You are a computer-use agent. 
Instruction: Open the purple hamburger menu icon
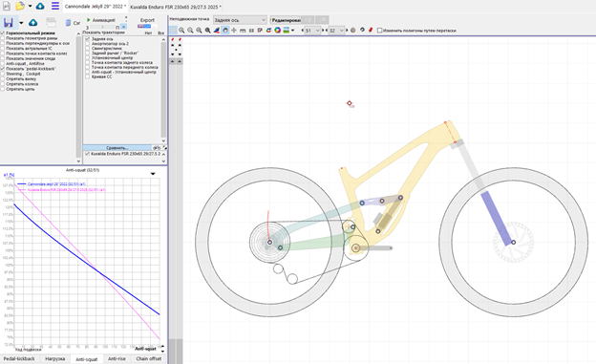55,6
